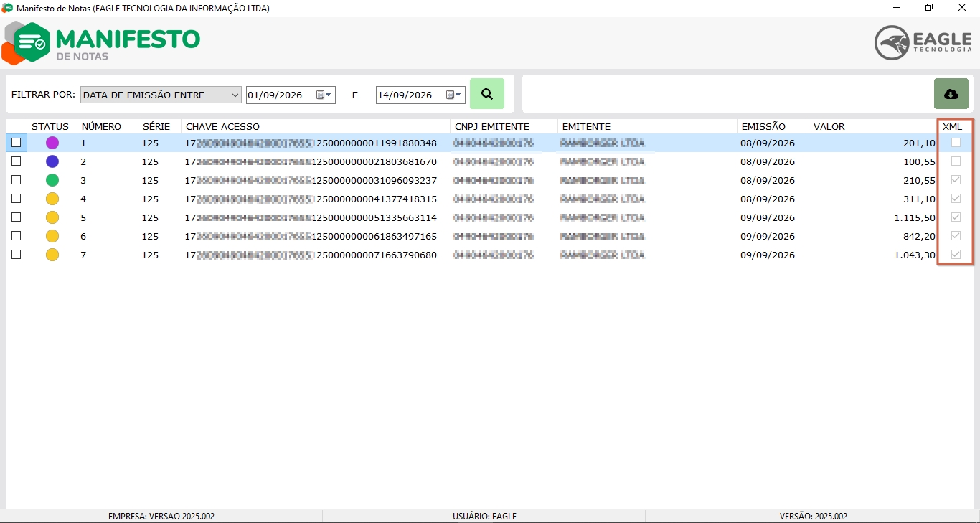Image resolution: width=980 pixels, height=523 pixels.
Task: Mark note 5 with its row checkbox
Action: coord(17,217)
